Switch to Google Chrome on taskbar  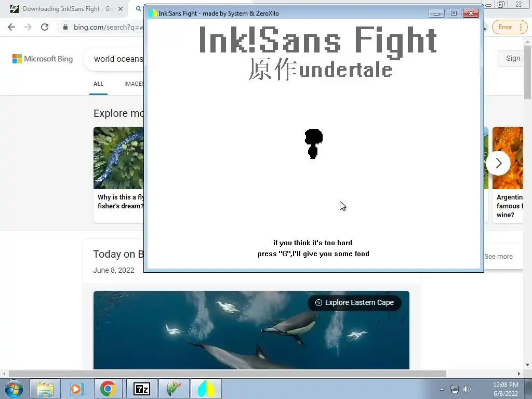pos(108,389)
